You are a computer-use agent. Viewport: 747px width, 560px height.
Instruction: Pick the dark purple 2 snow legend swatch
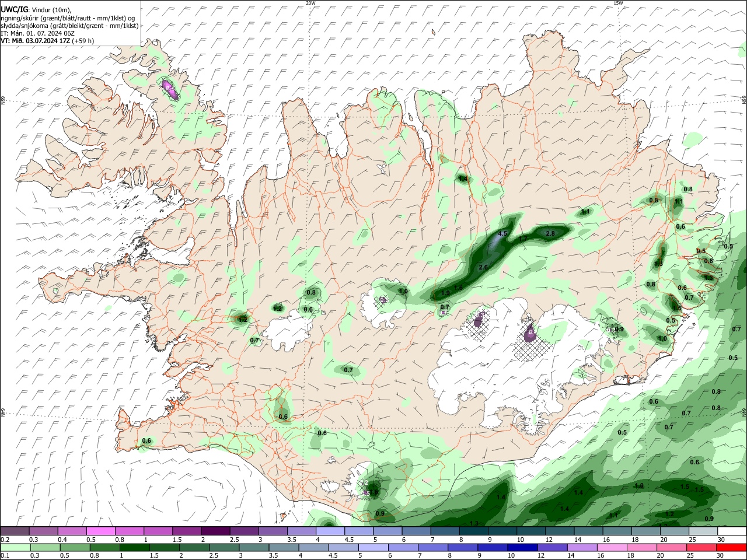[x=215, y=531]
